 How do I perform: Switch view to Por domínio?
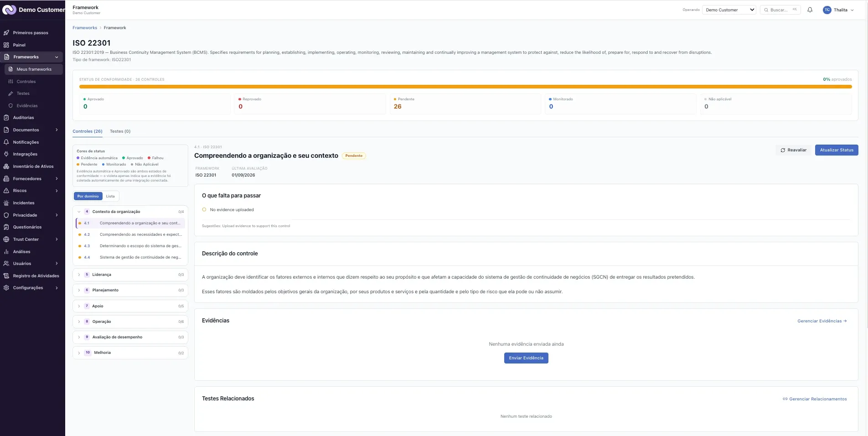[88, 196]
